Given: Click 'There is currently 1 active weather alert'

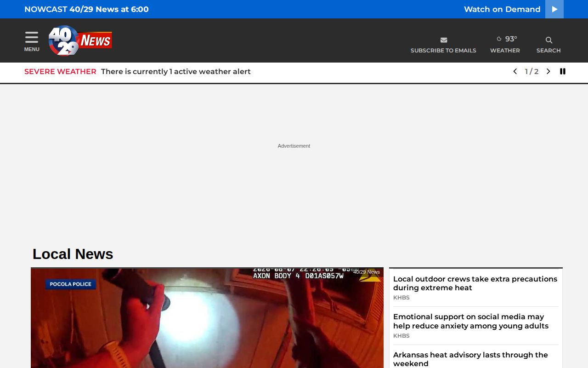Looking at the screenshot, I should point(176,72).
